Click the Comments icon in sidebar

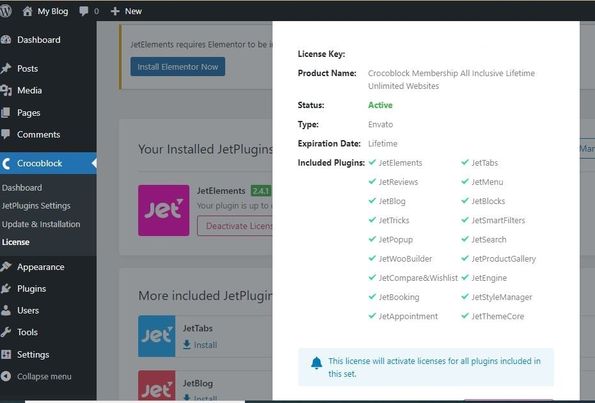point(5,134)
